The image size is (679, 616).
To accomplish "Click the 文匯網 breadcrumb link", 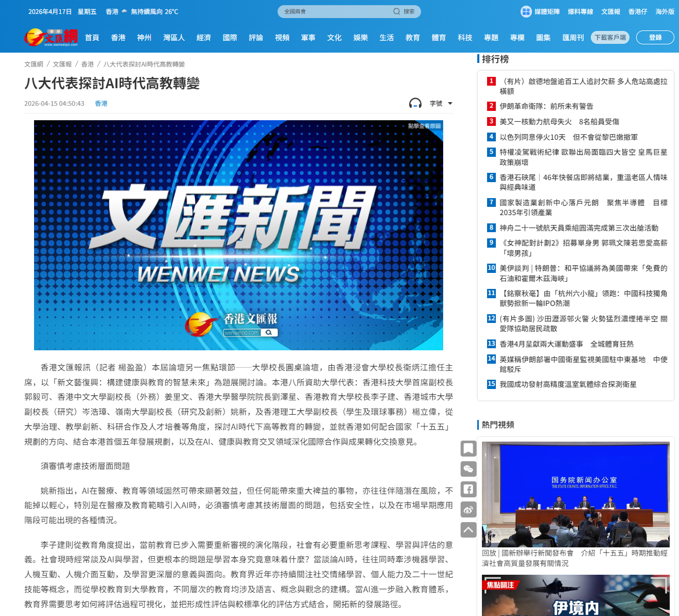I will coord(34,64).
